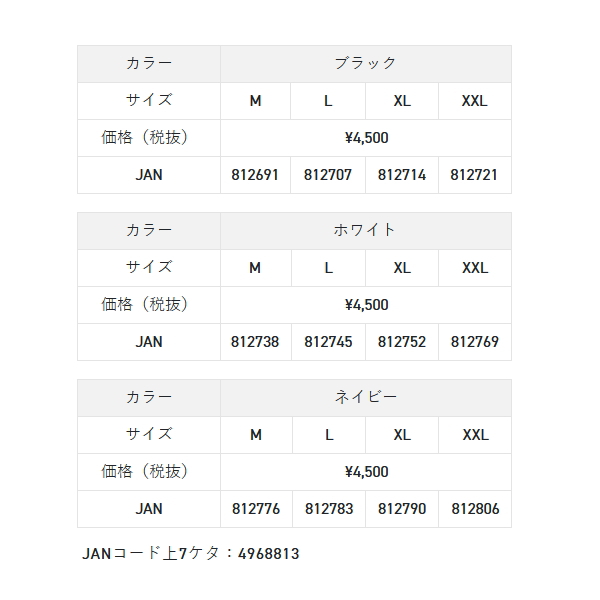Select JAN code 812769 for white XXL

point(475,342)
